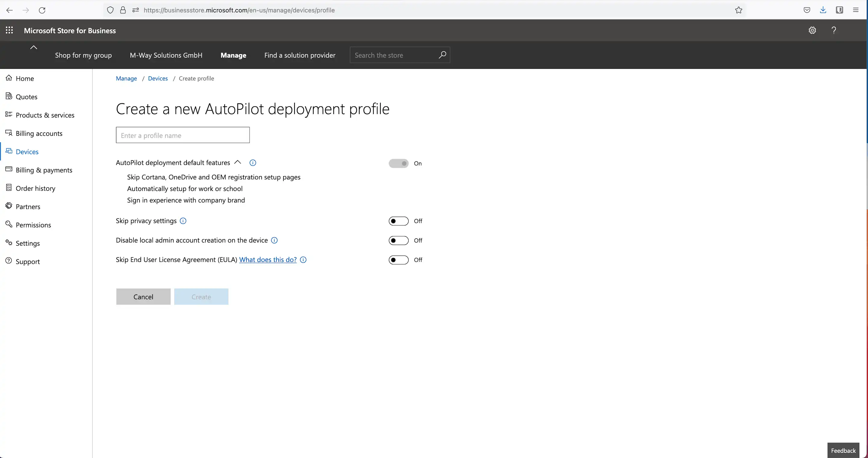
Task: Click the Quotes document icon in sidebar
Action: [9, 96]
